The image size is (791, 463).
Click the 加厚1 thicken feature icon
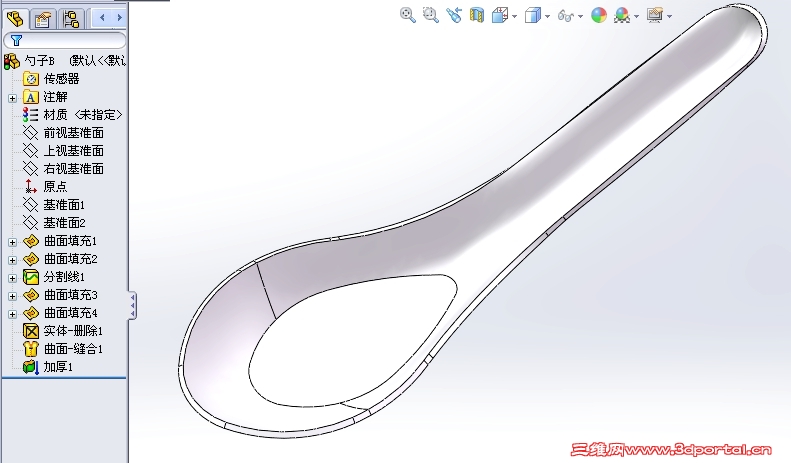point(31,367)
